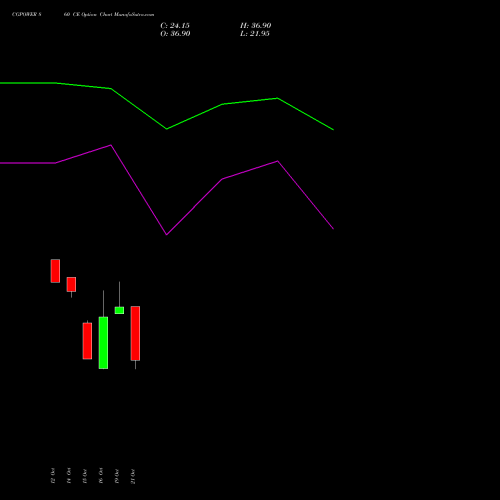
Task: Click the green indicator line on the chart
Action: point(167,129)
